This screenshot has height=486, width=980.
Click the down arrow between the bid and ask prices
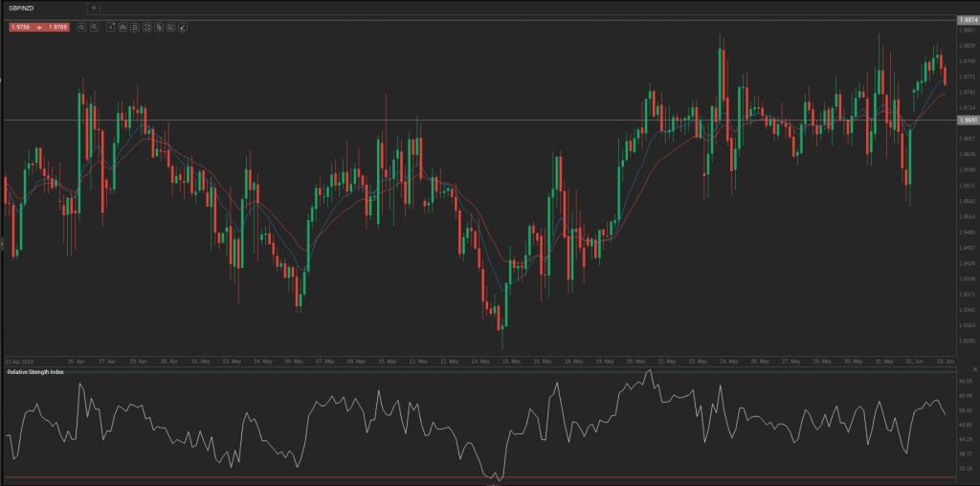coord(39,28)
